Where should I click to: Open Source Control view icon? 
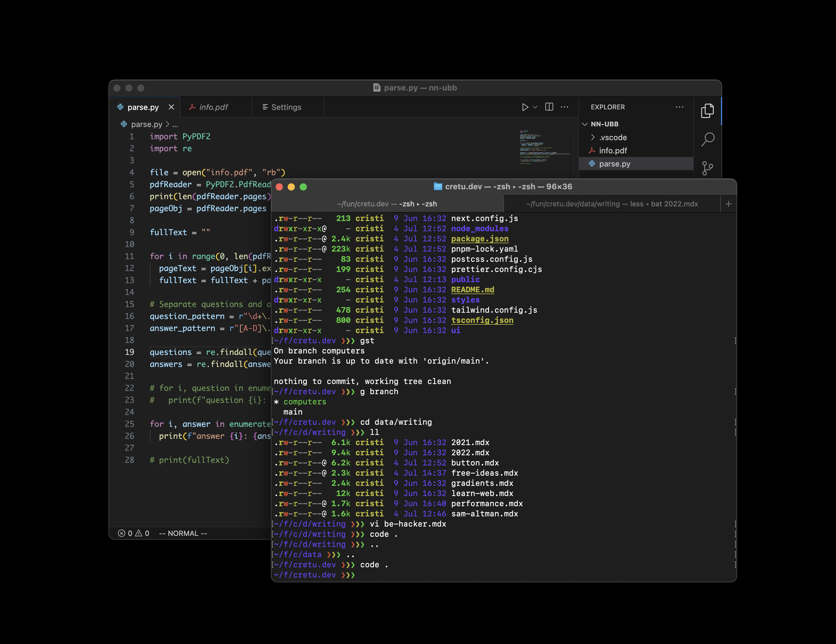tap(707, 168)
